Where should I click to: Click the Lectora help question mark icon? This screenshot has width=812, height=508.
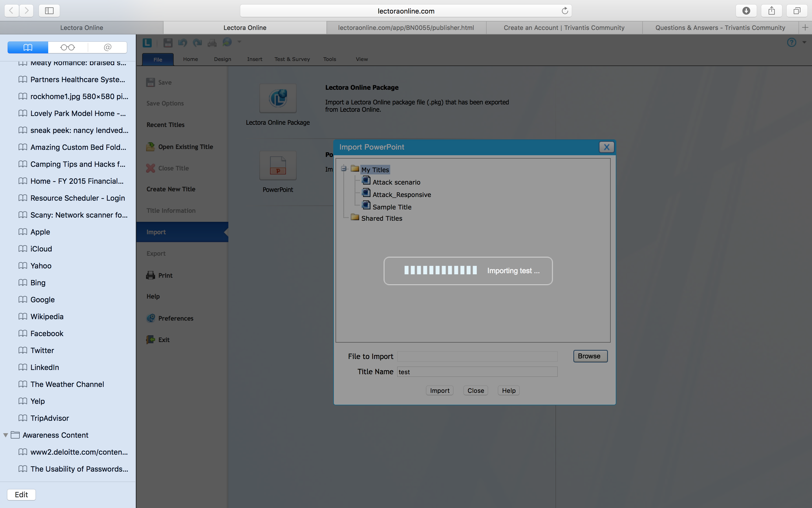point(791,42)
